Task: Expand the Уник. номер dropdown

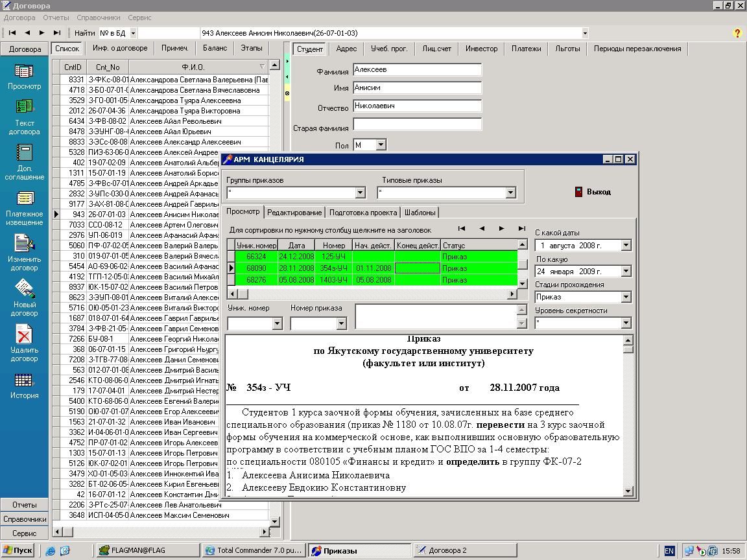Action: (x=278, y=323)
